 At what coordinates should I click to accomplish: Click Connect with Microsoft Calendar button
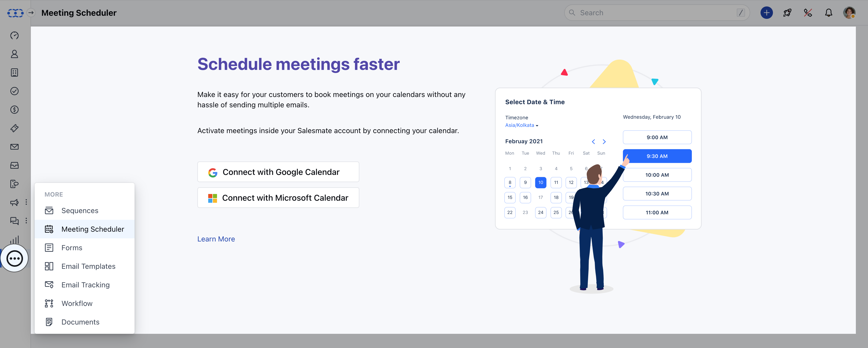[x=278, y=198]
